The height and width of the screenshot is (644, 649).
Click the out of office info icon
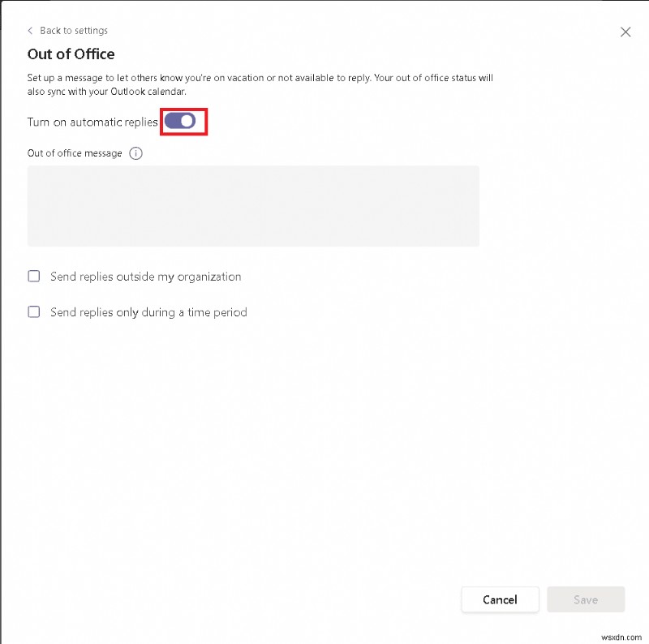(x=135, y=153)
